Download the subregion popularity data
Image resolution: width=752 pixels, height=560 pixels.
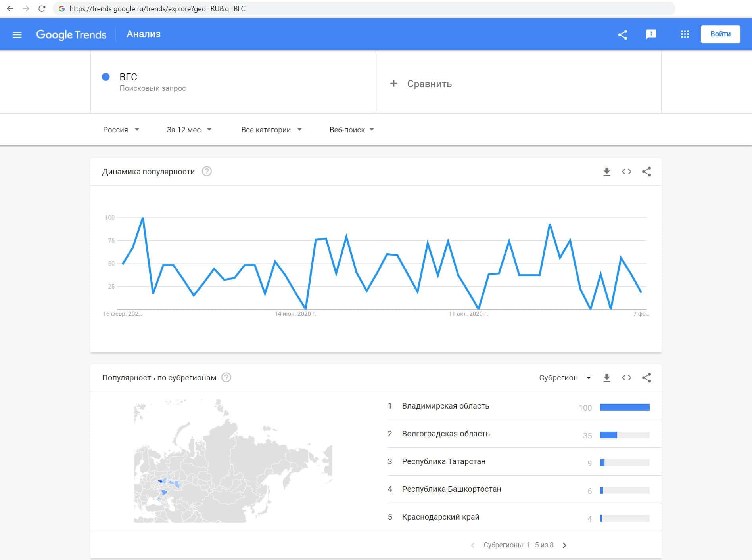(606, 378)
